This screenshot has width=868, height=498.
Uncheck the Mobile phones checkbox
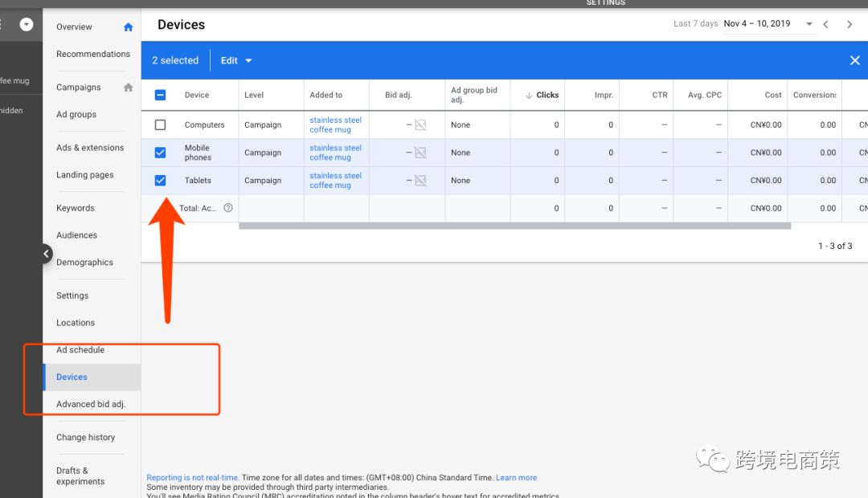click(x=160, y=153)
